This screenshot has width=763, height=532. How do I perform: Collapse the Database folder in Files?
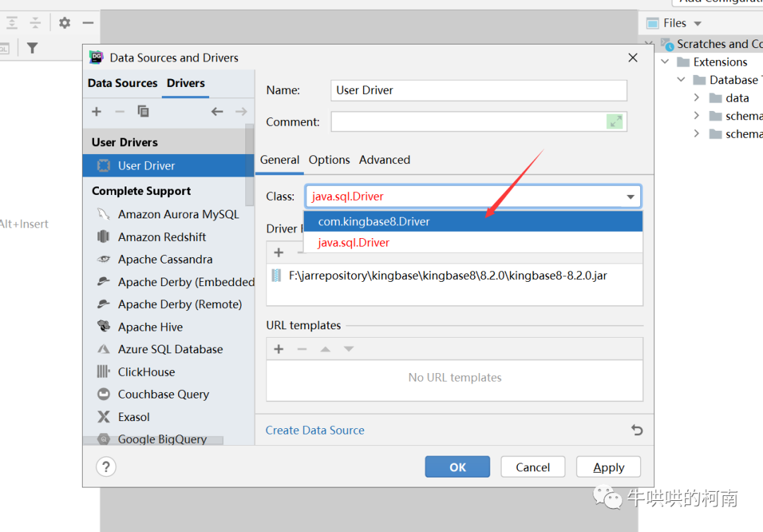coord(681,80)
